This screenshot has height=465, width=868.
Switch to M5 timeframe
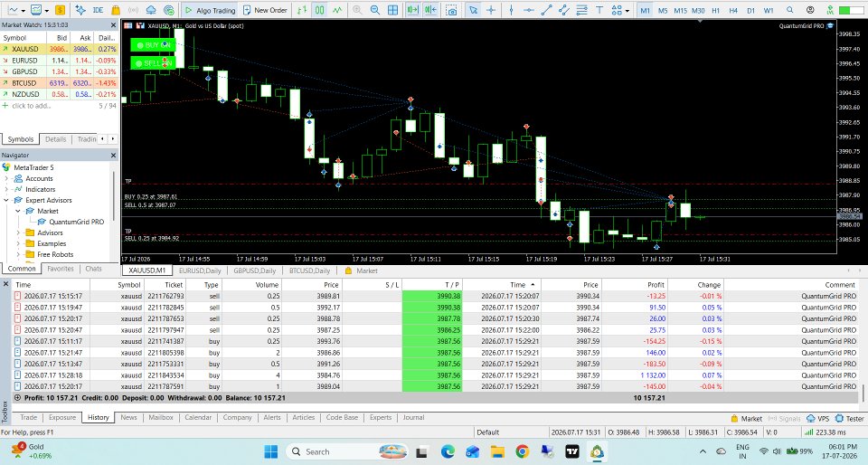663,10
